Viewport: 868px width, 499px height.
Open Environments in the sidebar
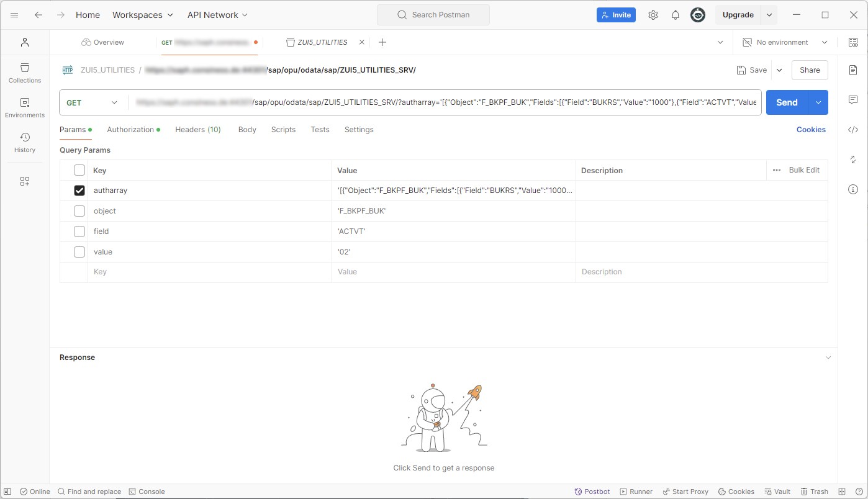(x=25, y=107)
